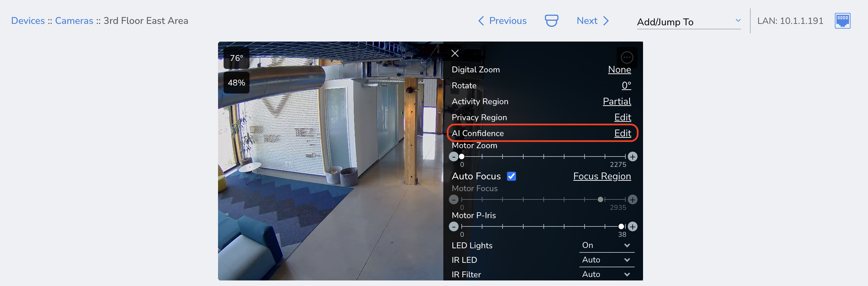Increase Motor P-Iris with the plus button
This screenshot has height=286, width=868.
pyautogui.click(x=633, y=227)
